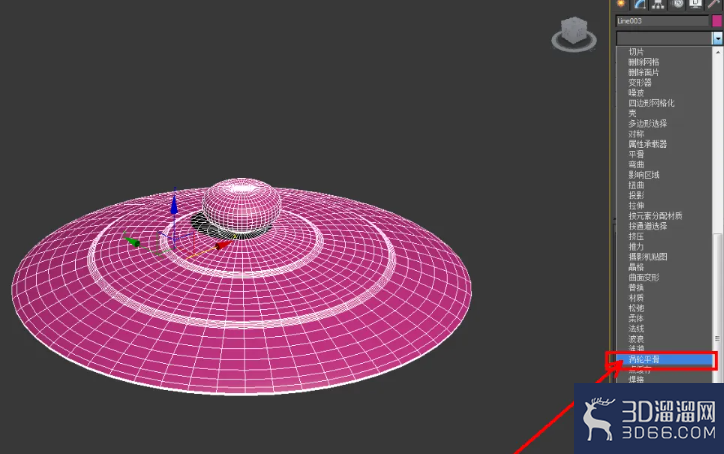724x454 pixels.
Task: Select the 删除网格 modifier
Action: tap(643, 62)
